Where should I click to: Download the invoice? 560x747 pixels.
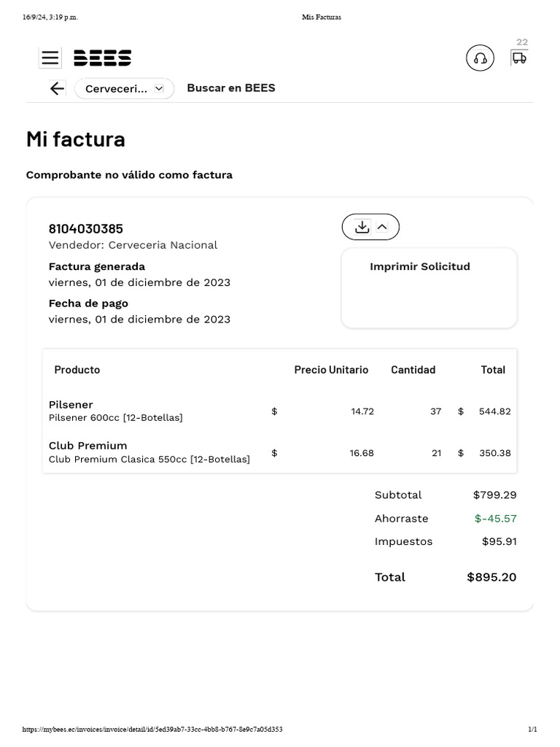pyautogui.click(x=362, y=227)
